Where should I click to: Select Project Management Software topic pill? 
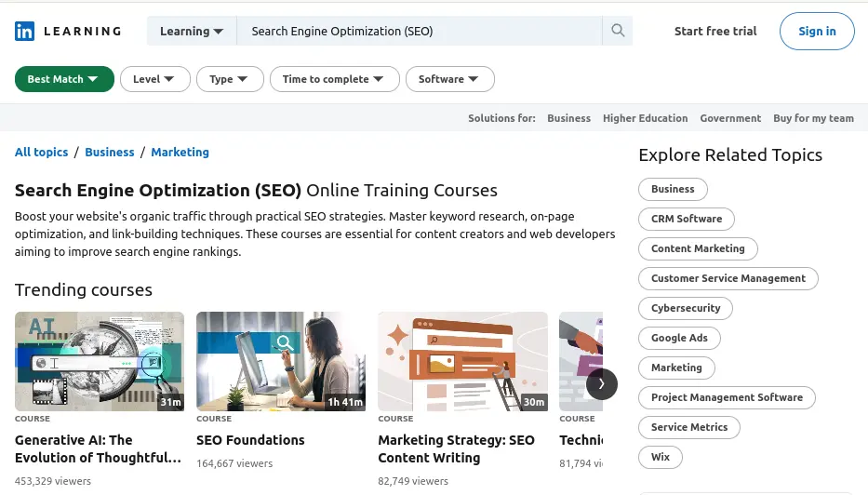tap(727, 397)
